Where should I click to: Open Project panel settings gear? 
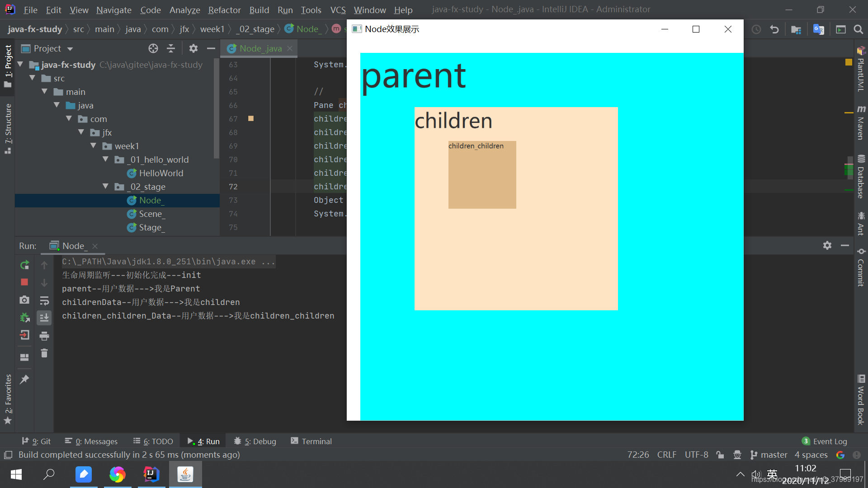(193, 48)
